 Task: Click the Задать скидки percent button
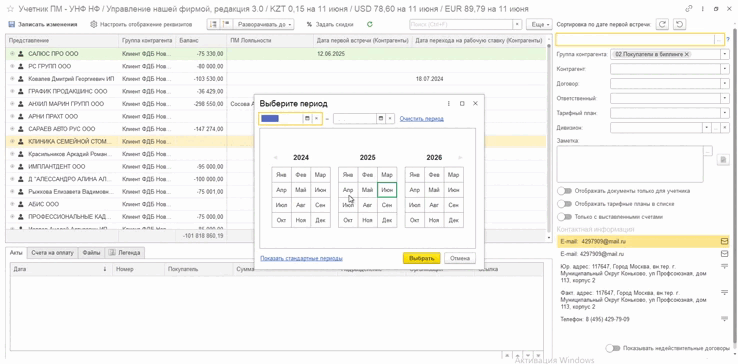(329, 24)
